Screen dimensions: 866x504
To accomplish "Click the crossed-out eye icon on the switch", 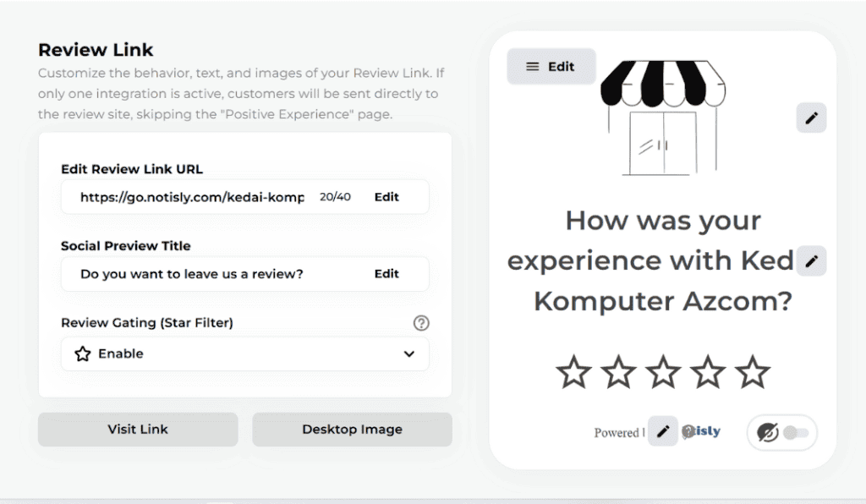I will [x=768, y=433].
